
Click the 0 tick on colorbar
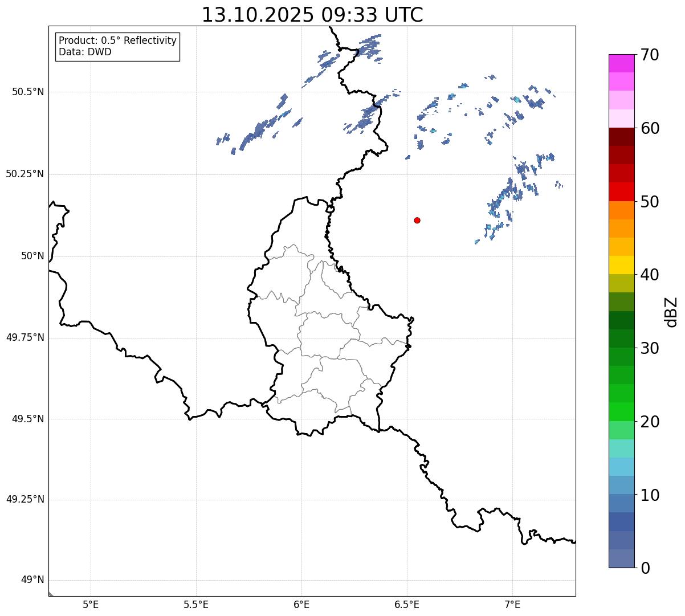click(645, 568)
